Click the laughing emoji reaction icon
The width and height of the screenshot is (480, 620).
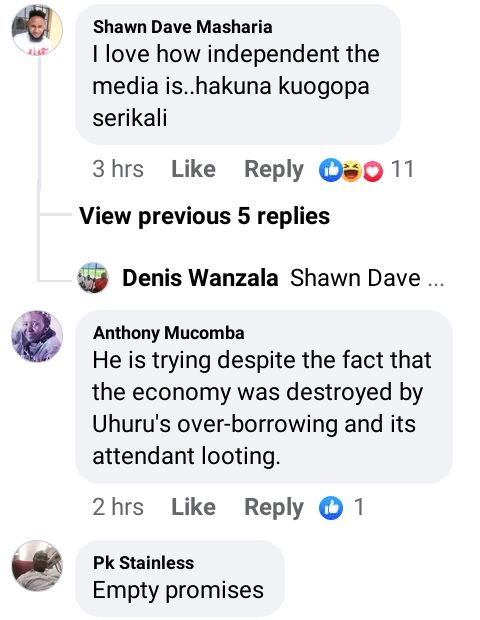coord(351,170)
